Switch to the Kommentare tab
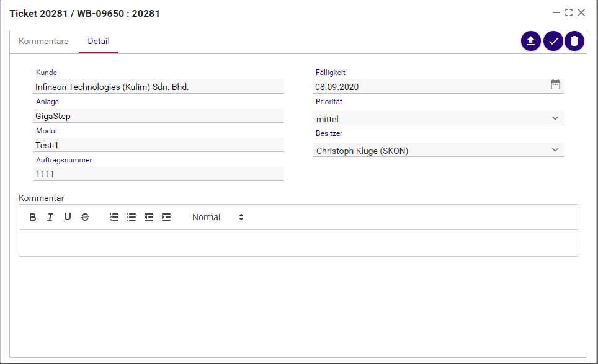This screenshot has width=598, height=364. click(x=43, y=42)
